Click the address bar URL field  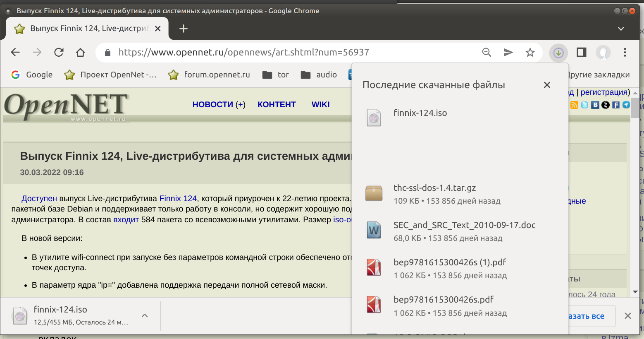pyautogui.click(x=289, y=52)
